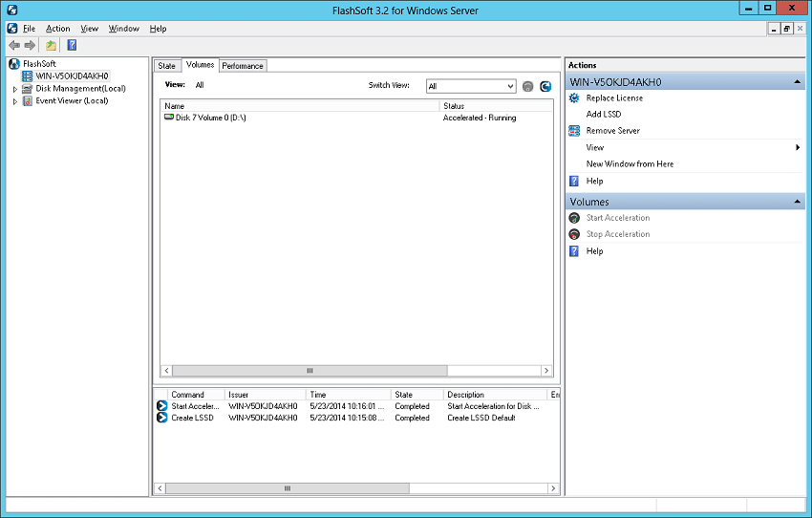Open the Help menu in the menu bar

[158, 29]
